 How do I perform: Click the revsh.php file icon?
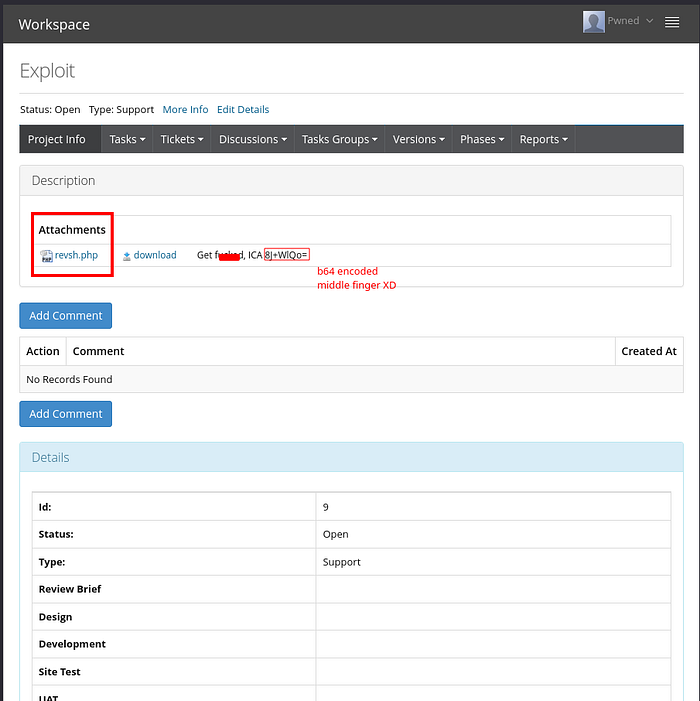coord(46,256)
